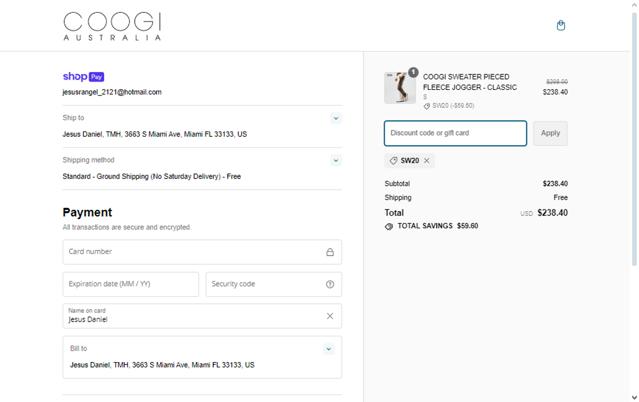Click the Total Savings tag icon
This screenshot has width=639, height=402.
coord(389,226)
